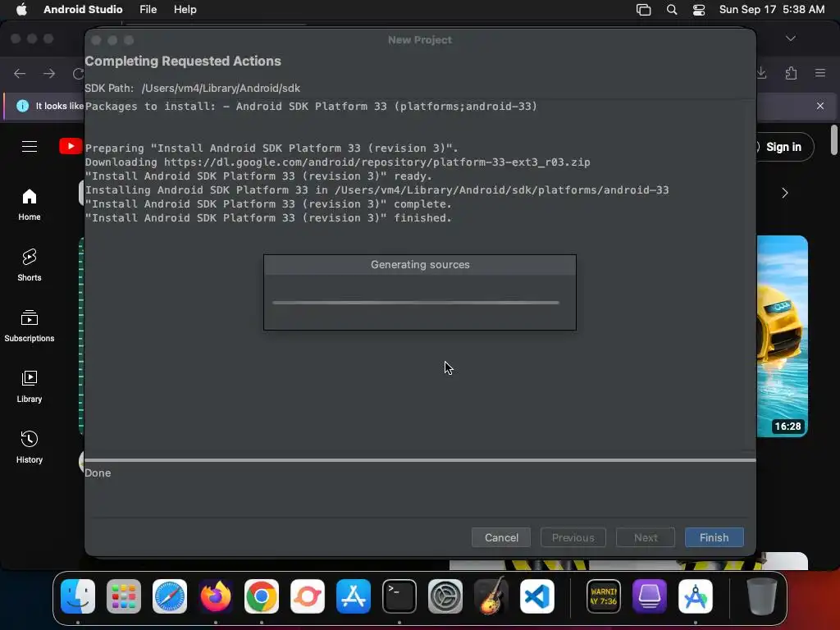Open the browser application menu (hamburger)
This screenshot has width=840, height=630.
[x=820, y=73]
